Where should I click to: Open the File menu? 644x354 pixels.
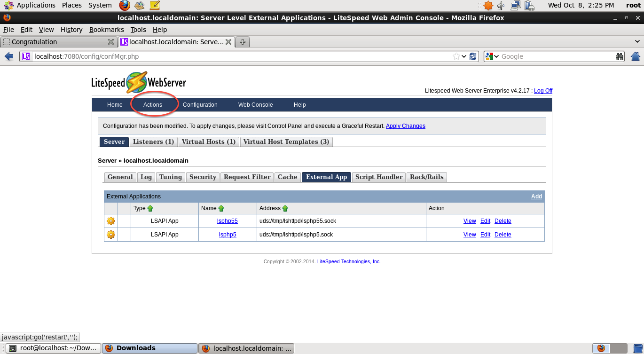[x=8, y=30]
